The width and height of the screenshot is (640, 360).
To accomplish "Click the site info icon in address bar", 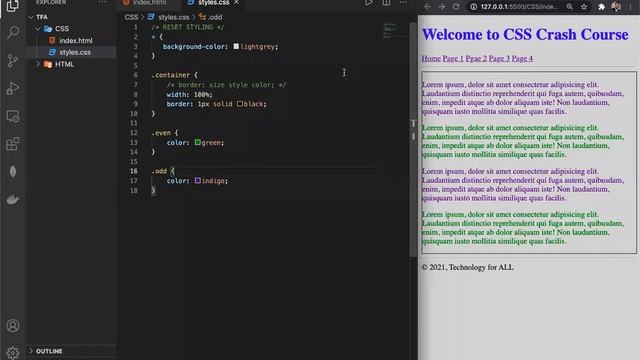I will (473, 7).
